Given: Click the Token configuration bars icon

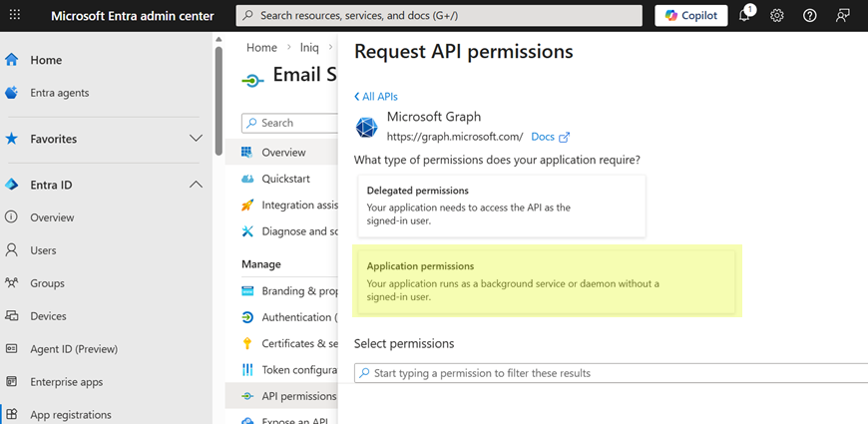Looking at the screenshot, I should click(247, 370).
